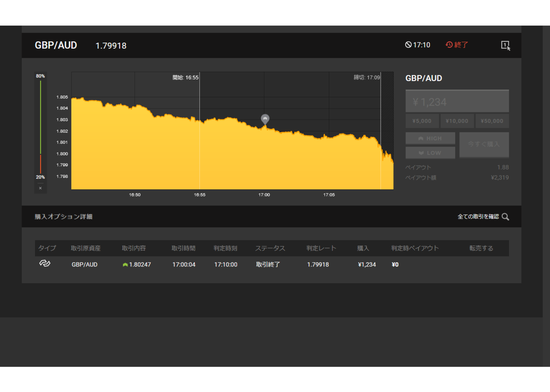Click the ¥1,234 amount input field
Image resolution: width=550 pixels, height=392 pixels.
[x=457, y=102]
